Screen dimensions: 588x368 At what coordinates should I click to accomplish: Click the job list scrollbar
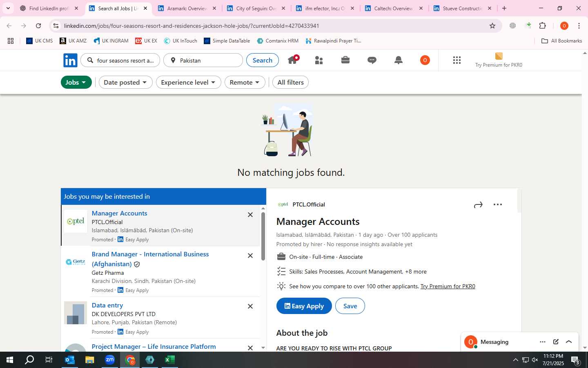click(x=263, y=236)
